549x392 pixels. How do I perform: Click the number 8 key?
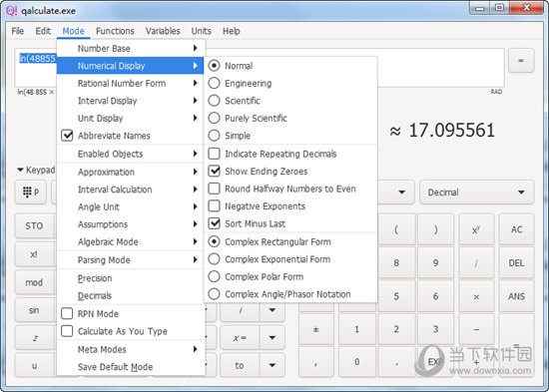(x=396, y=263)
